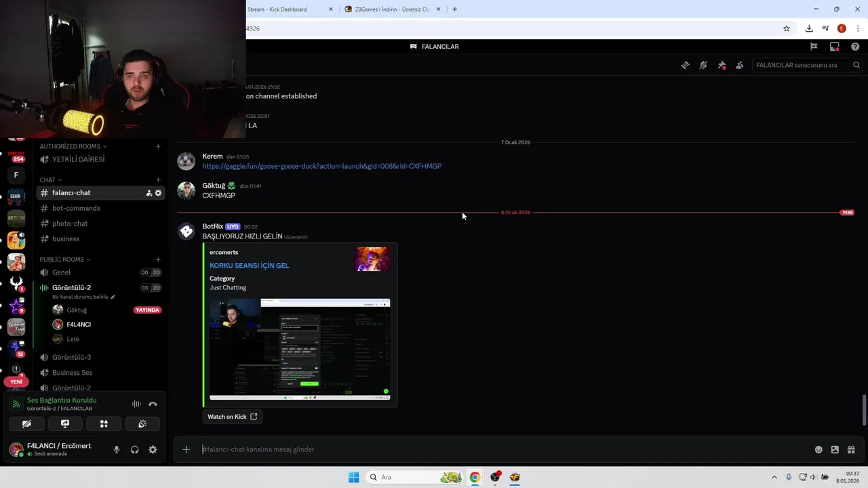The height and width of the screenshot is (488, 868).
Task: Toggle channel notification settings bell icon
Action: [703, 65]
